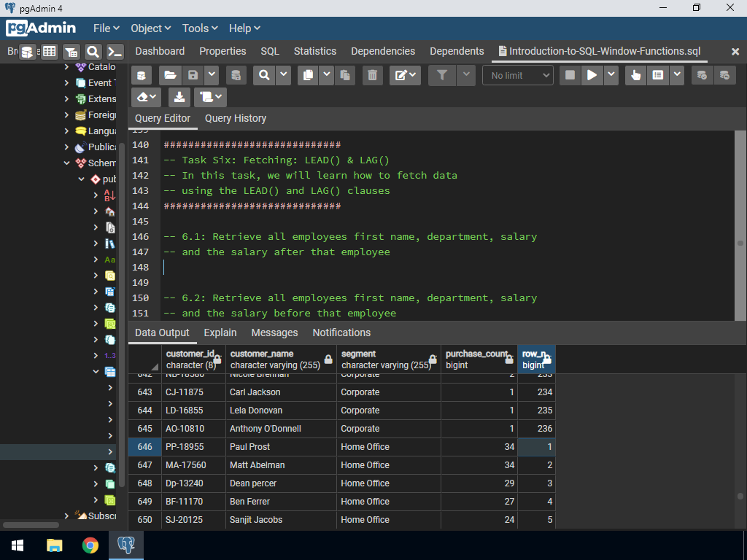The width and height of the screenshot is (747, 560).
Task: Open the PSQL terminal tool icon
Action: tap(115, 52)
